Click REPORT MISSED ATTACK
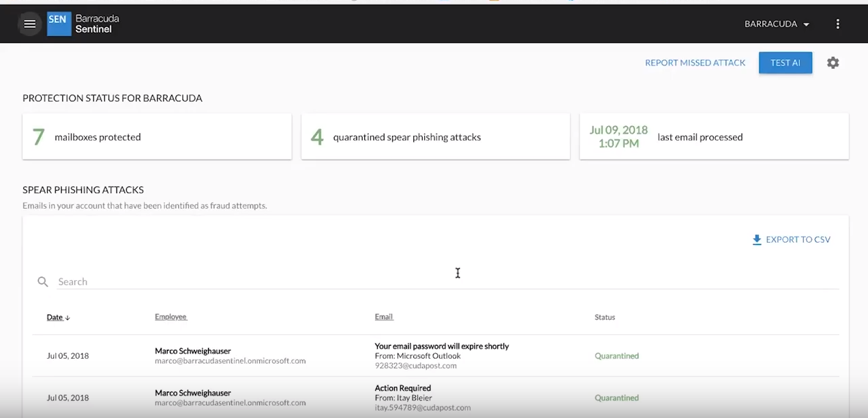Viewport: 868px width, 418px height. pos(695,62)
